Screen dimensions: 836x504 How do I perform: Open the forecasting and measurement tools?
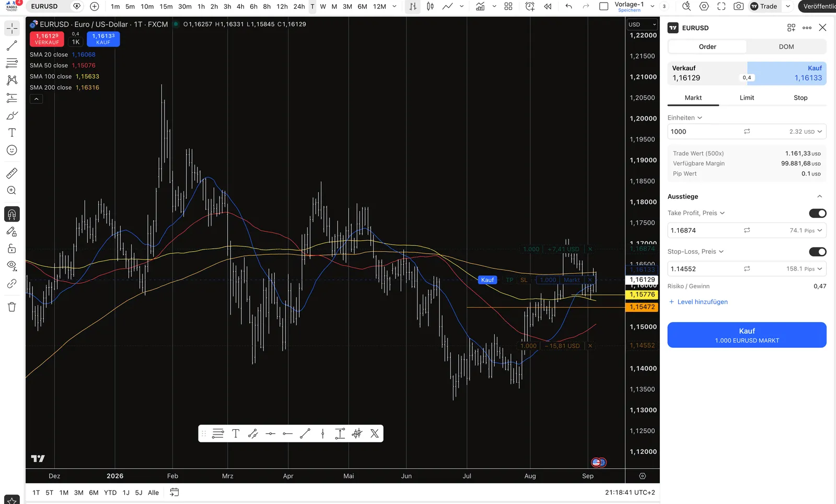(12, 98)
